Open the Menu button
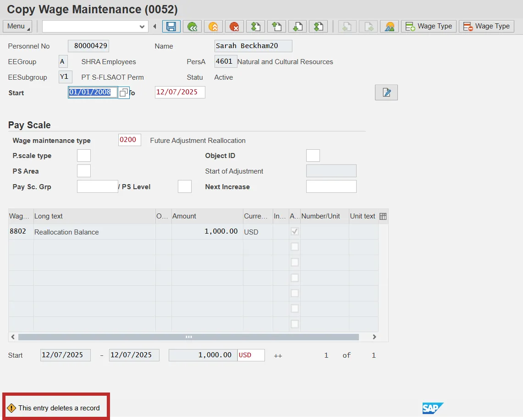 [x=17, y=26]
